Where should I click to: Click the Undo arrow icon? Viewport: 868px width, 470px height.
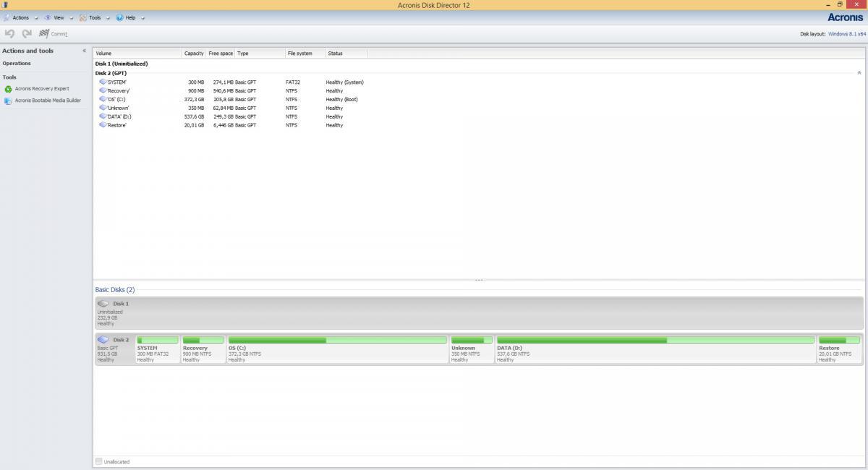(9, 33)
